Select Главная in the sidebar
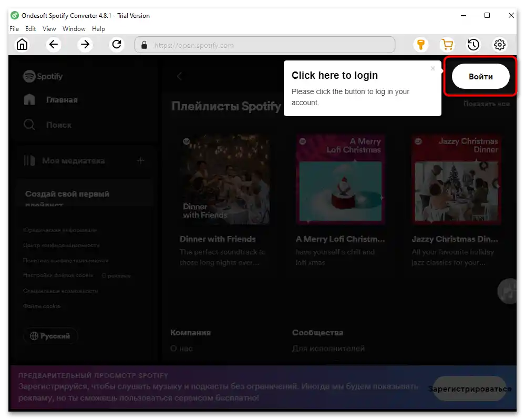The height and width of the screenshot is (420, 525). tap(62, 100)
